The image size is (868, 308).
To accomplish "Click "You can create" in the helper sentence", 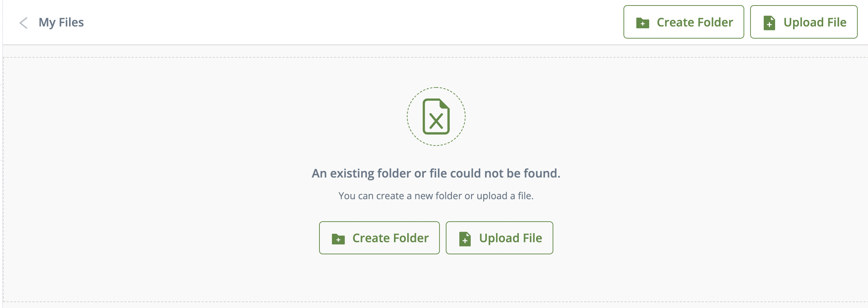I will (371, 196).
